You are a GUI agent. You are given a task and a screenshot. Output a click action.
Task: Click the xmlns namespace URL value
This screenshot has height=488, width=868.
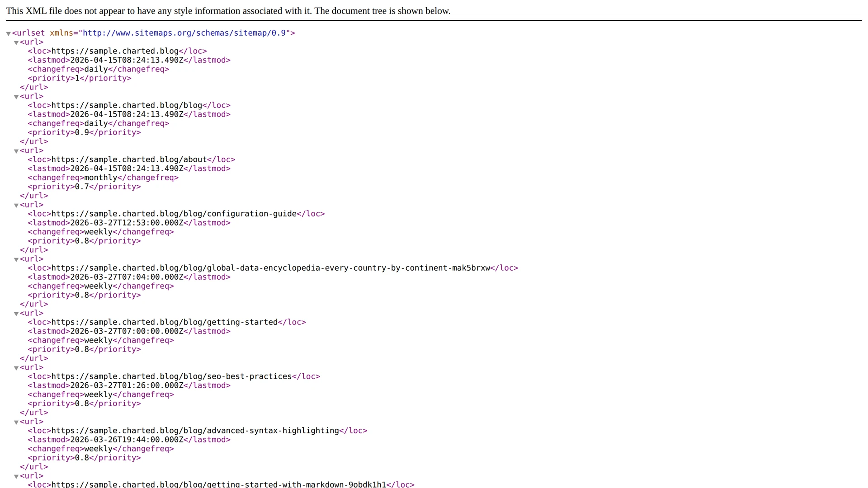[x=184, y=33]
